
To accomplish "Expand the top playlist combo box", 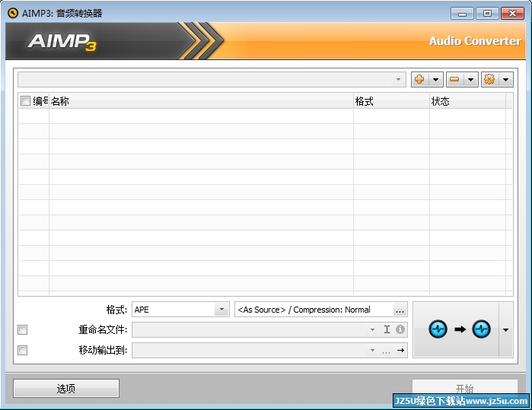I will 398,80.
